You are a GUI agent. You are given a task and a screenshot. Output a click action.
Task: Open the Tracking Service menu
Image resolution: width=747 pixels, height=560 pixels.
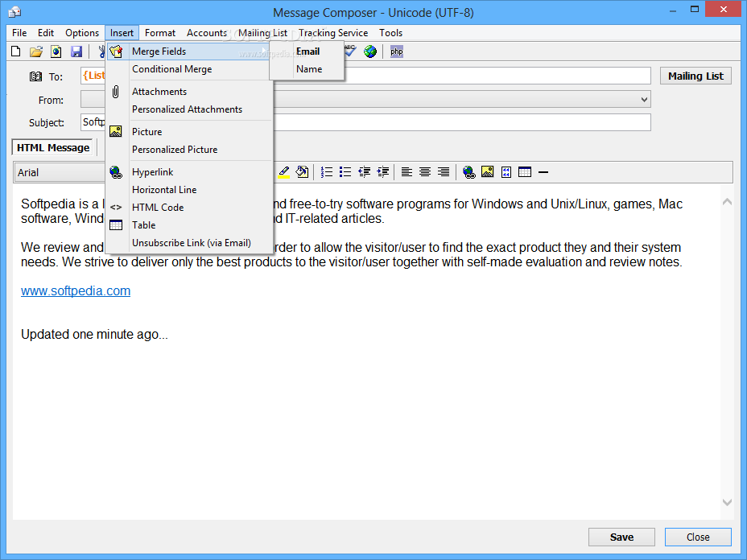(333, 33)
